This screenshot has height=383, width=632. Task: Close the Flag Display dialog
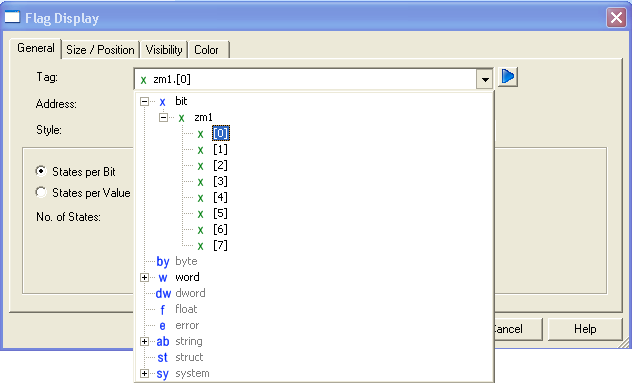point(616,17)
